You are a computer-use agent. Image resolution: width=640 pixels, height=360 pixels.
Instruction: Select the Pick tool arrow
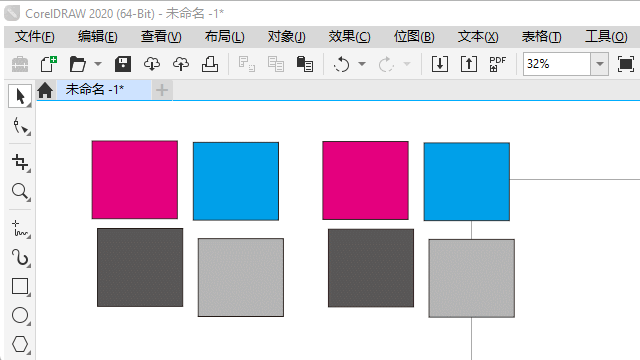coord(20,96)
